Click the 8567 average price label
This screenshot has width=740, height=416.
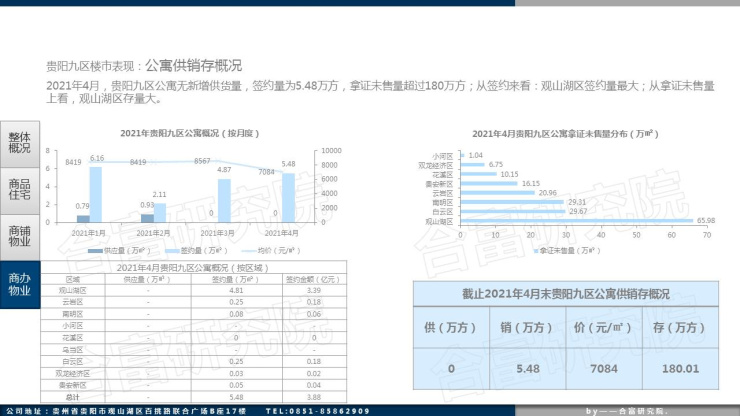(202, 161)
